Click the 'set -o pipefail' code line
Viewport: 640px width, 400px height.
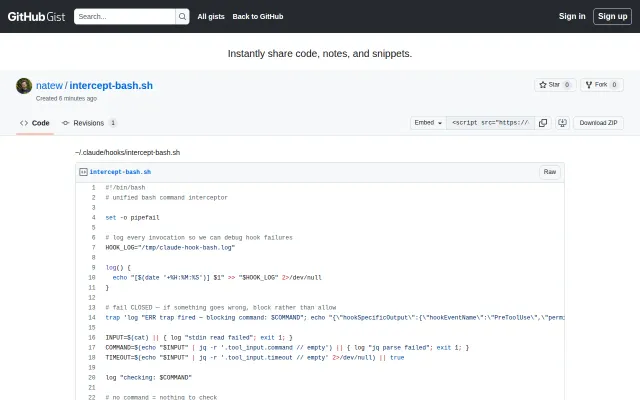(x=132, y=218)
